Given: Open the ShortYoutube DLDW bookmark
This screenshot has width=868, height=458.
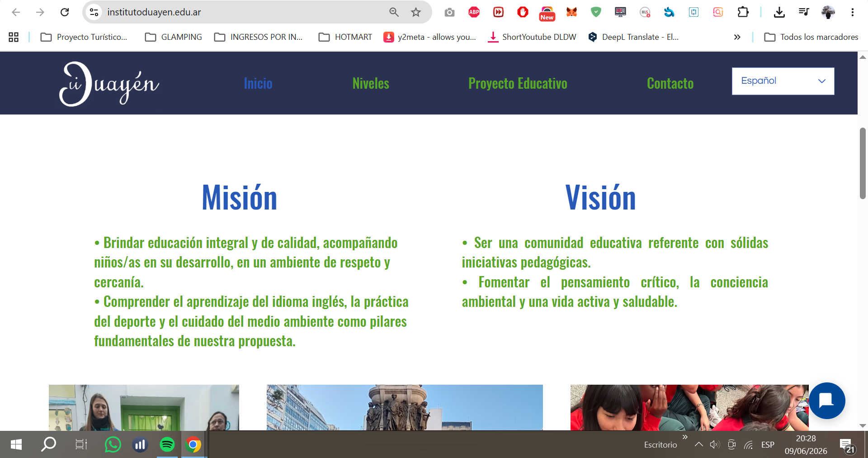Looking at the screenshot, I should [x=532, y=37].
